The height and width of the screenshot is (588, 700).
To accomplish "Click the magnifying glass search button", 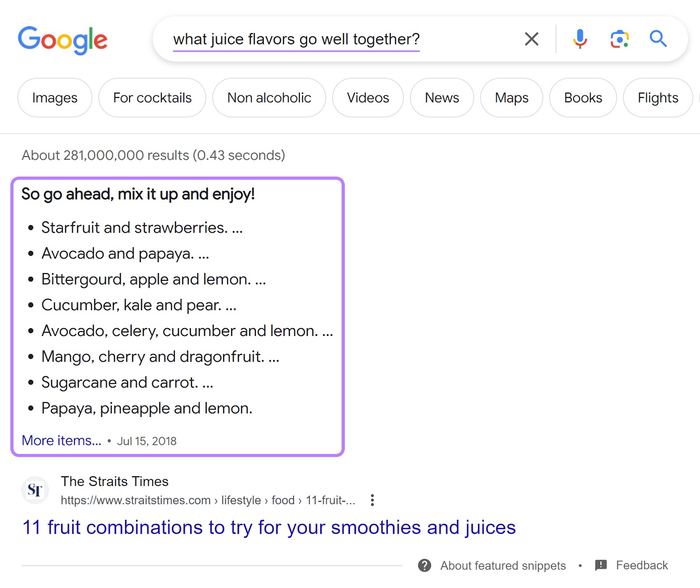I will click(x=658, y=39).
